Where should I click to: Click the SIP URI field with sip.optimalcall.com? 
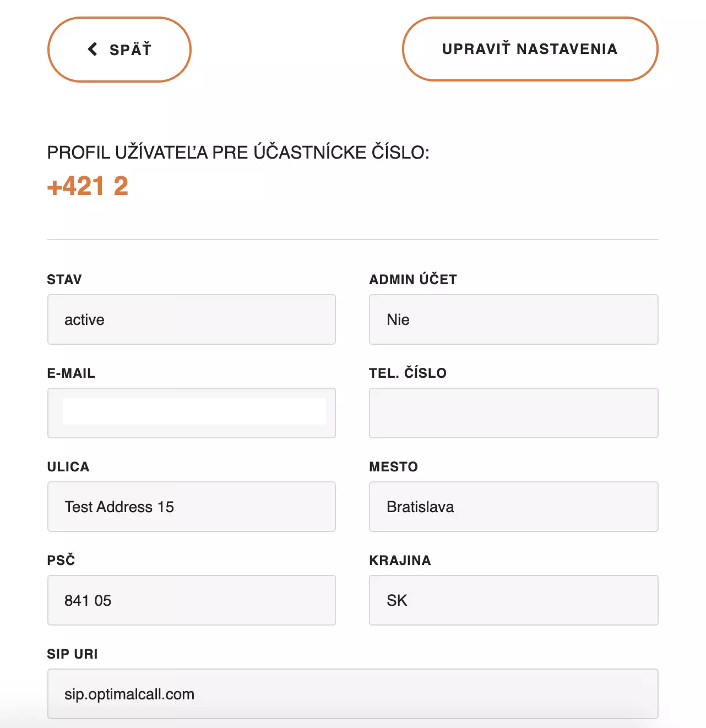[x=352, y=694]
